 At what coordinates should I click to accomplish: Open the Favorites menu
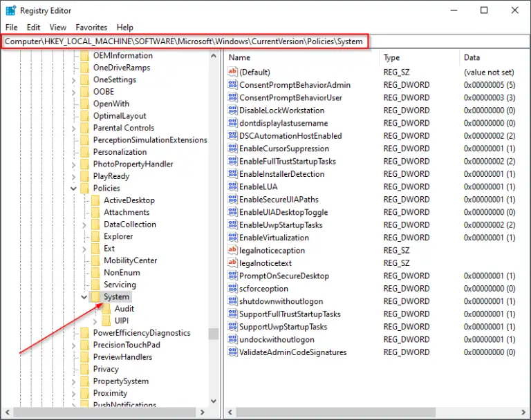(91, 27)
